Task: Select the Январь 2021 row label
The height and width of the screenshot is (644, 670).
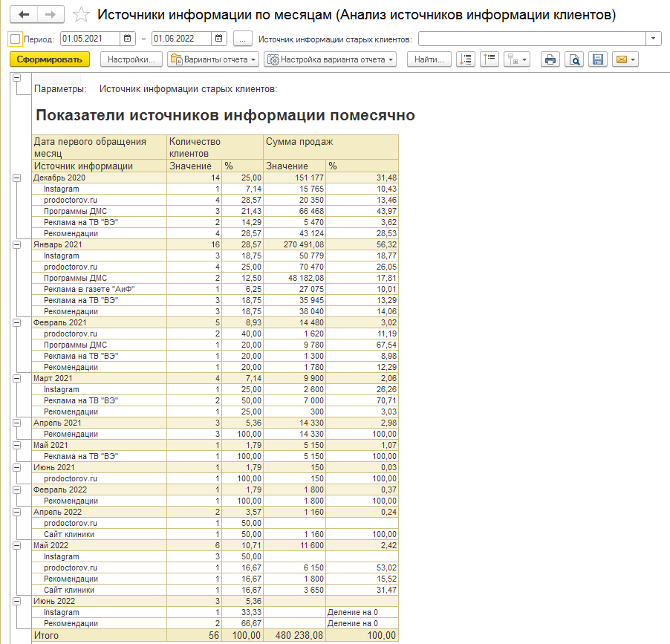Action: (x=58, y=245)
